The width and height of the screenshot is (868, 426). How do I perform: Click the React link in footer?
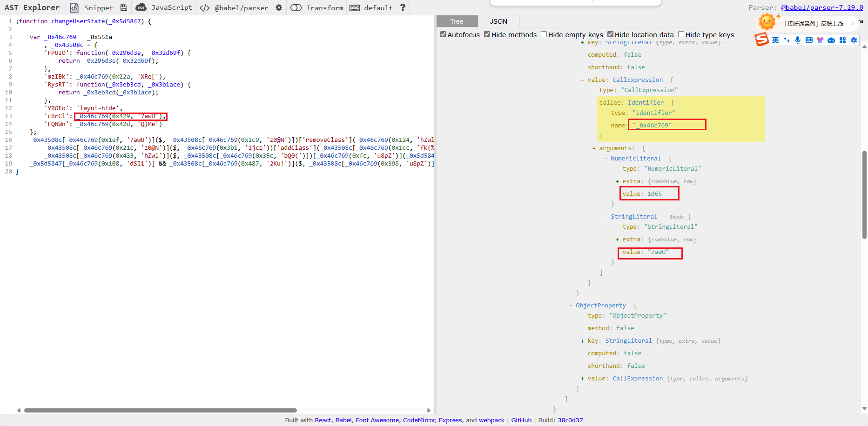point(323,420)
